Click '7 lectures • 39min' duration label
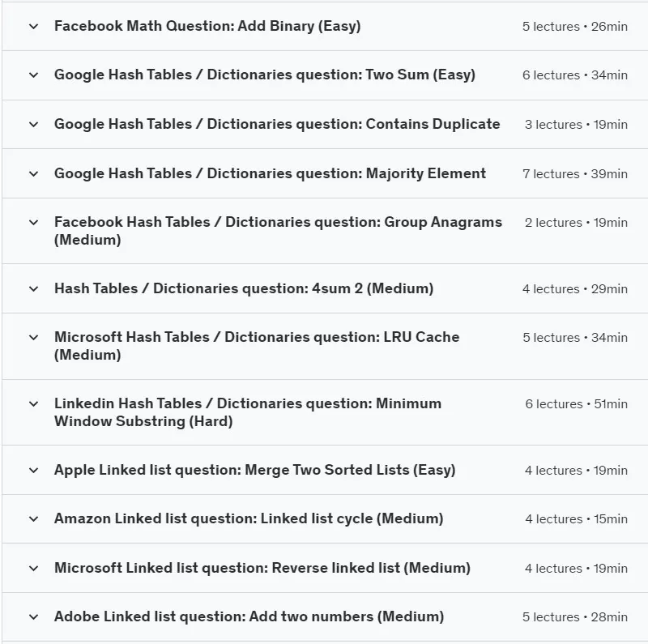Screen dimensions: 648x644 tap(575, 174)
